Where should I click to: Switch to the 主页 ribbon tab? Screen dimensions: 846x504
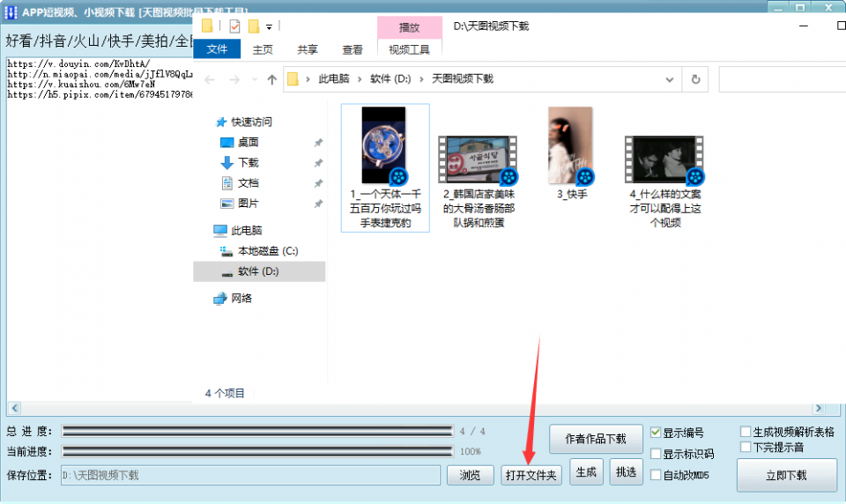[x=263, y=49]
